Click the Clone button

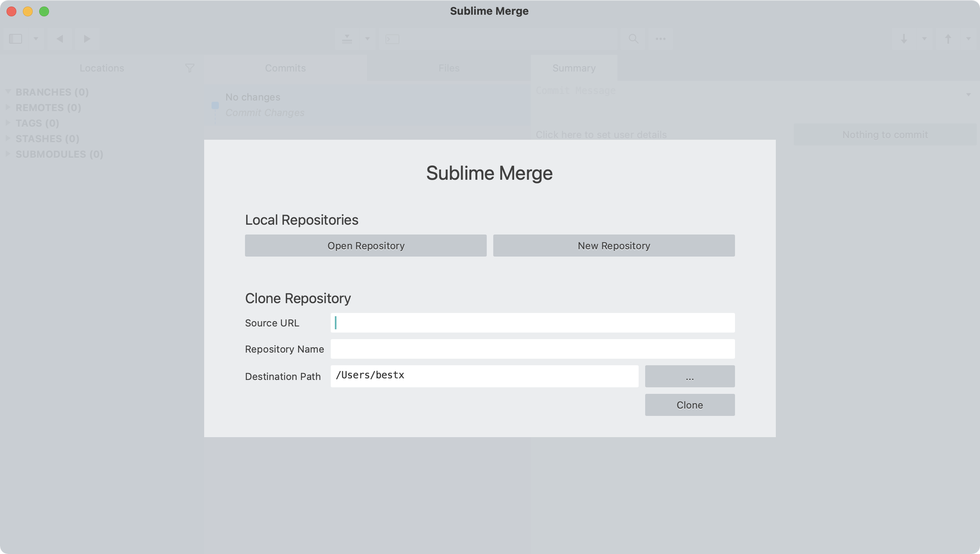pos(689,404)
